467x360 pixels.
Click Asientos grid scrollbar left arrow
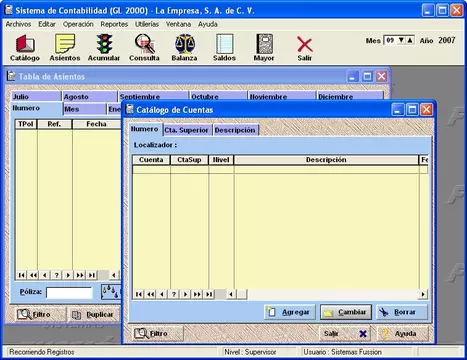[114, 275]
